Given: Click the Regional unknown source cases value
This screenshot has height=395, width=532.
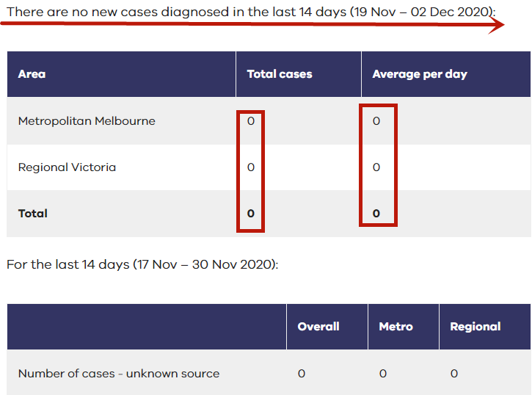Looking at the screenshot, I should [454, 374].
